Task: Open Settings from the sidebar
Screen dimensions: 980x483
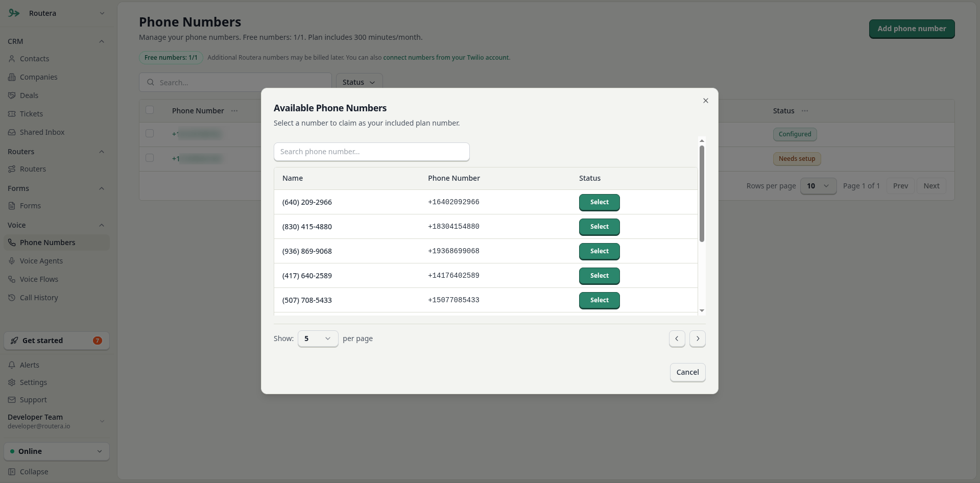Action: 56,382
